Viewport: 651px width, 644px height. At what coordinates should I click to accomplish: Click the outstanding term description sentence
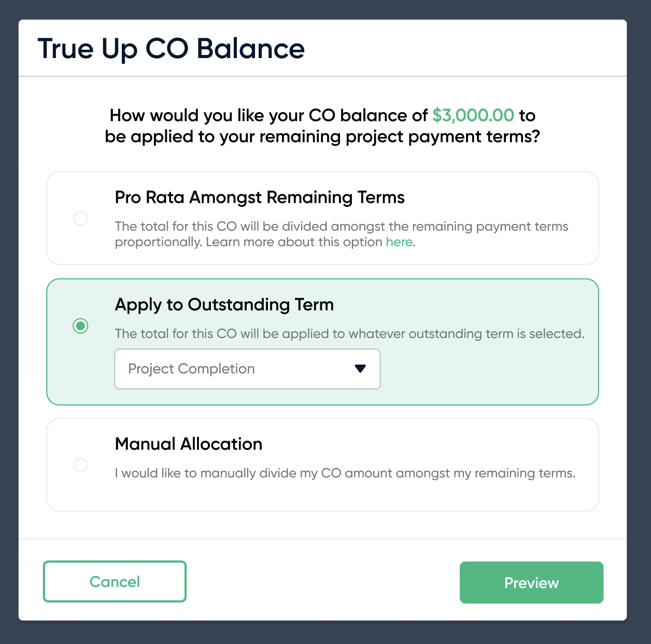click(349, 334)
